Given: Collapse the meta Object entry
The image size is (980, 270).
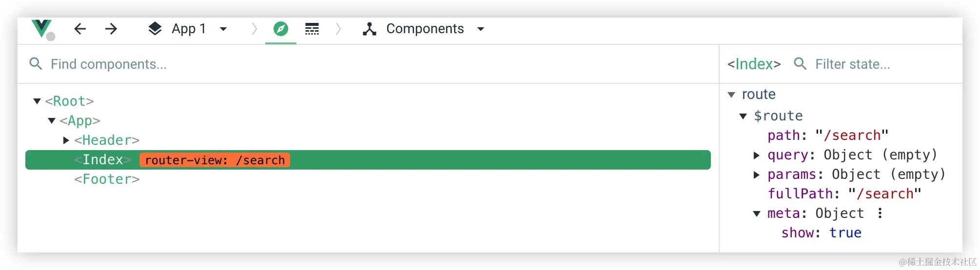Looking at the screenshot, I should coord(757,213).
